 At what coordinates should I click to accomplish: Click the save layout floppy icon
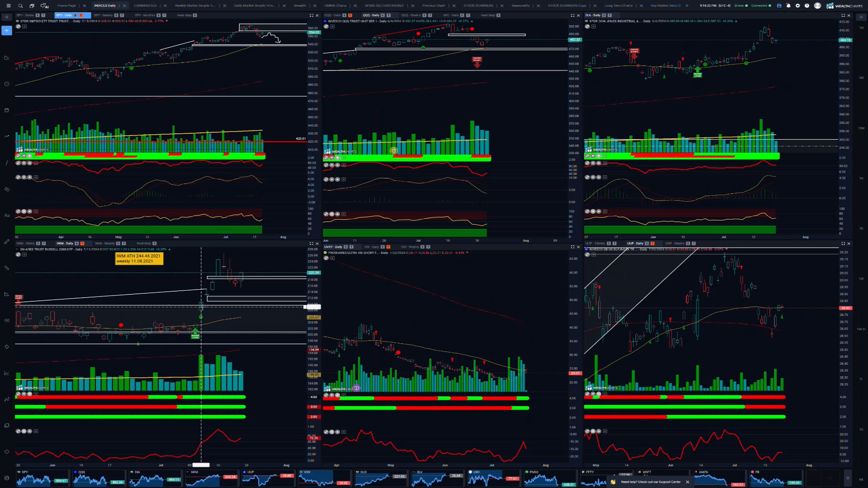(779, 6)
